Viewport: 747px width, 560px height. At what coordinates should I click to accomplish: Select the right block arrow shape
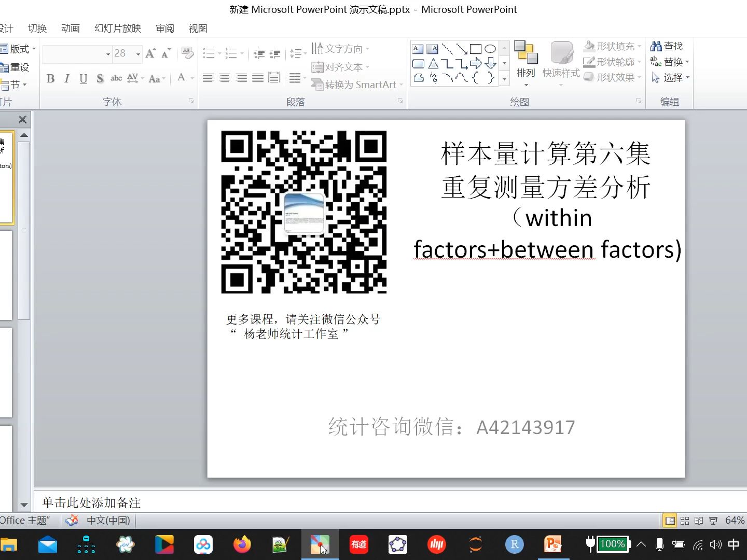pos(476,64)
